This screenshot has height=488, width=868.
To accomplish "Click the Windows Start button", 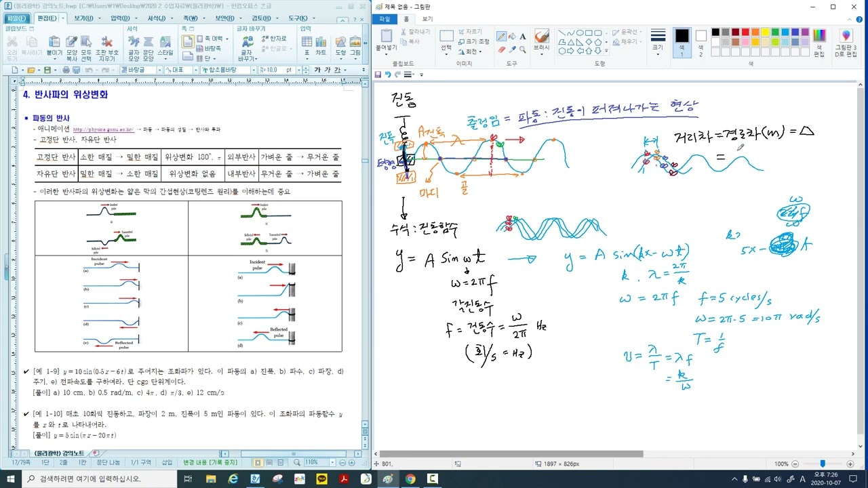I will click(x=11, y=479).
